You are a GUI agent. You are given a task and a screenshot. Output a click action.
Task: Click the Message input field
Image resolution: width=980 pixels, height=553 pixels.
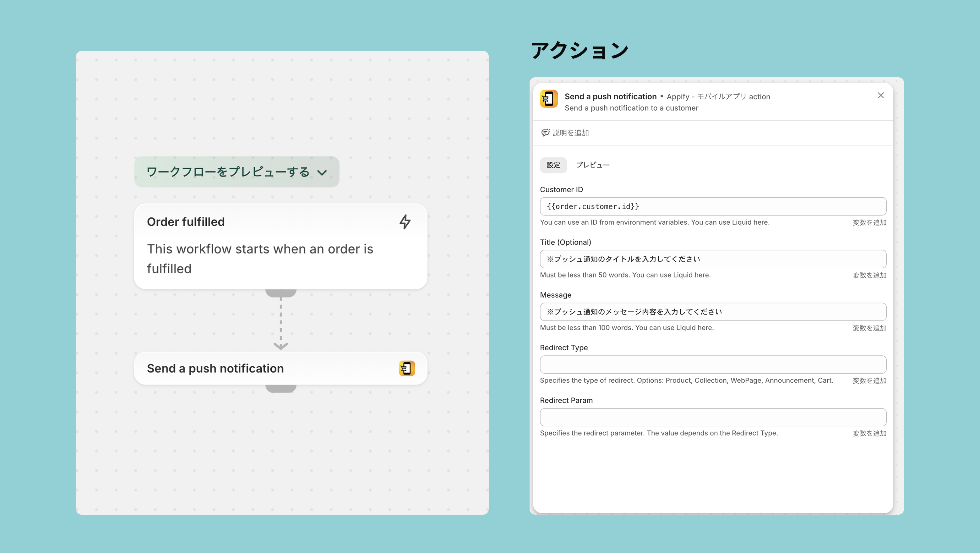click(713, 312)
